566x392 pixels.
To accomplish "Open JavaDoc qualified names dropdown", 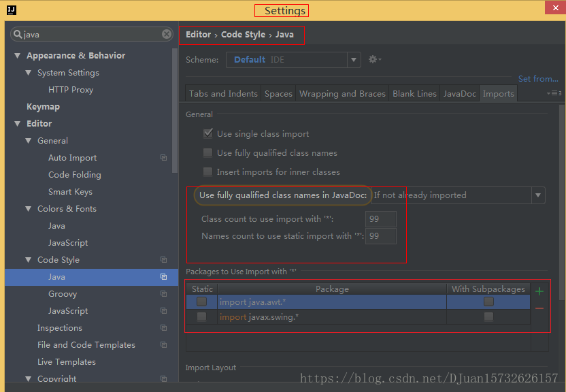I will point(458,195).
